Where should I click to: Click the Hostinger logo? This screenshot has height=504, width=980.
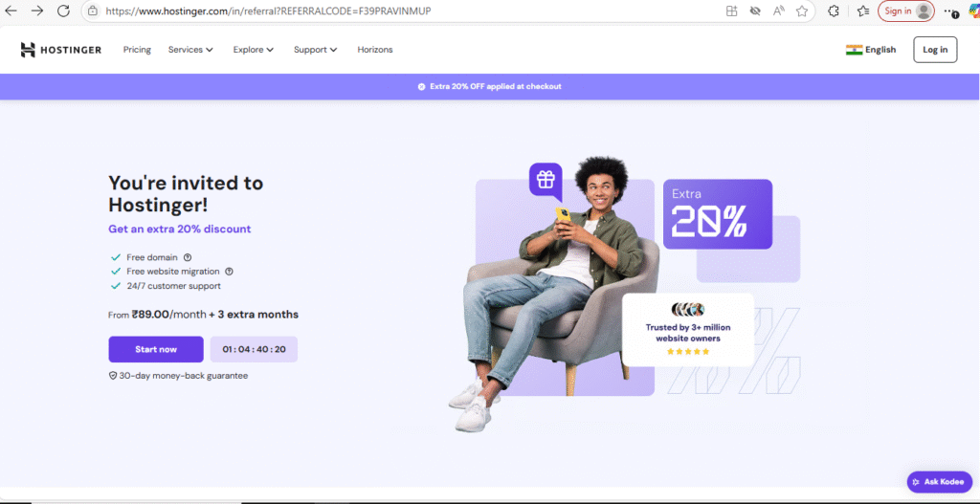pos(60,50)
